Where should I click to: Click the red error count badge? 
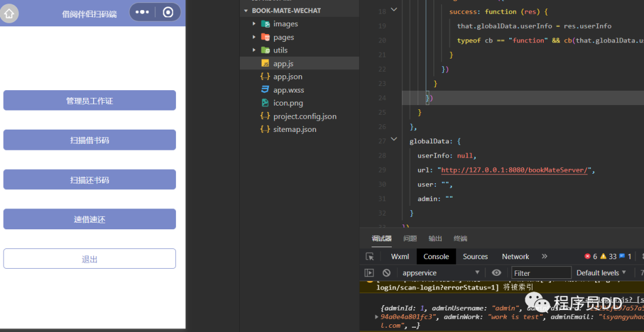pos(590,257)
